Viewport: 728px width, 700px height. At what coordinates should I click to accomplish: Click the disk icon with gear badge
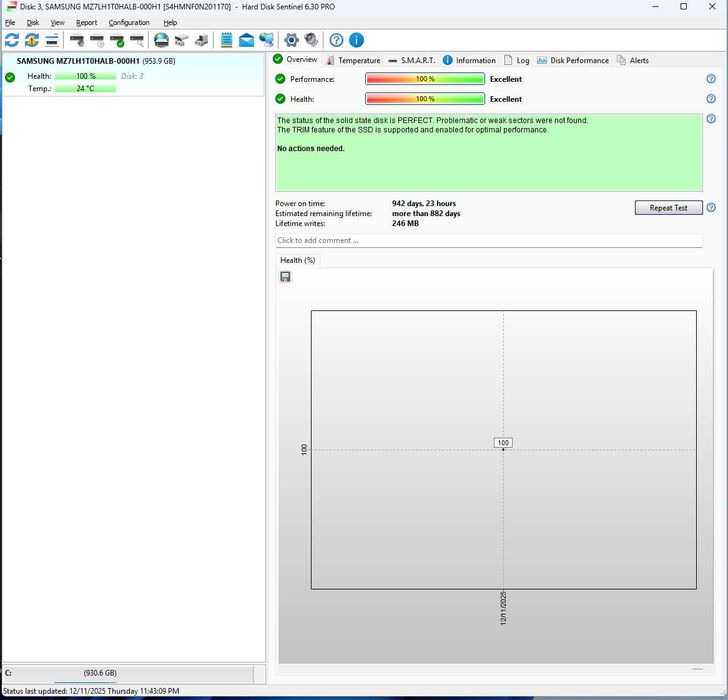coord(77,40)
